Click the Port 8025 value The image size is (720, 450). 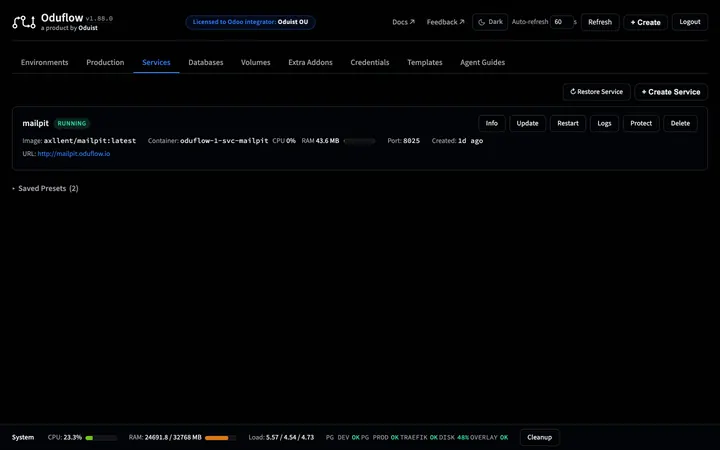tap(411, 141)
